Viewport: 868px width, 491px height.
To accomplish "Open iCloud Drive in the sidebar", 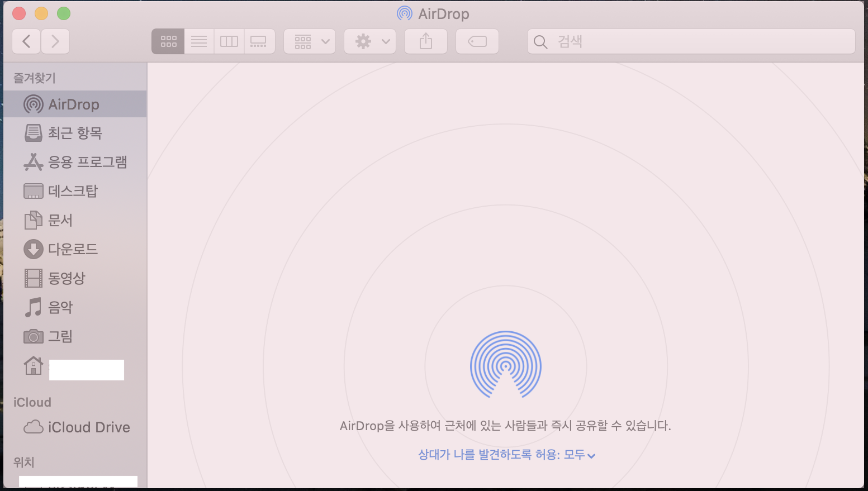I will [x=75, y=427].
